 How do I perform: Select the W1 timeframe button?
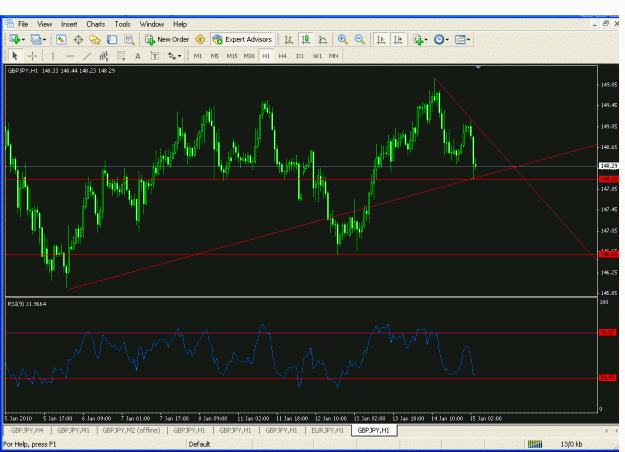pyautogui.click(x=317, y=56)
